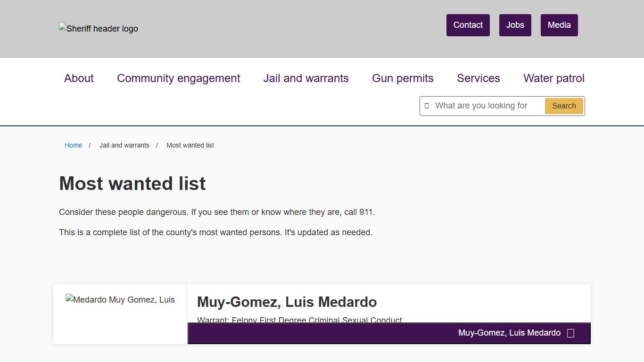
Task: Click the search glyph icon in search box
Action: [427, 106]
